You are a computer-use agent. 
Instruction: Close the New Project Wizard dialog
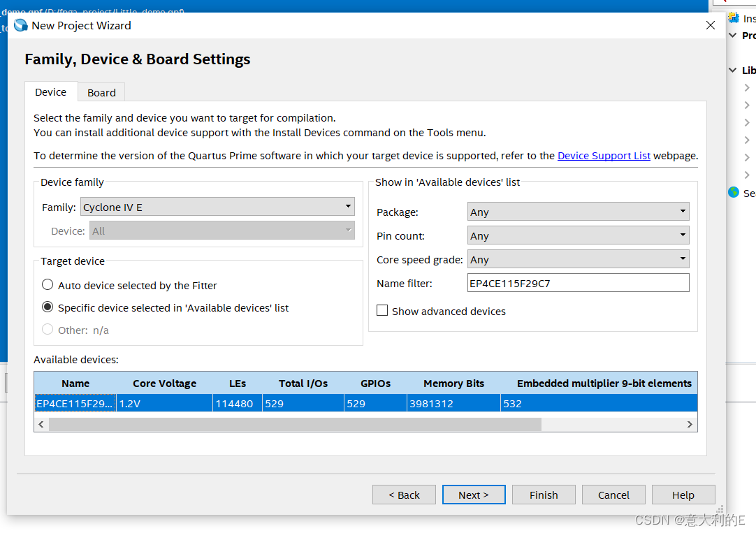point(711,26)
